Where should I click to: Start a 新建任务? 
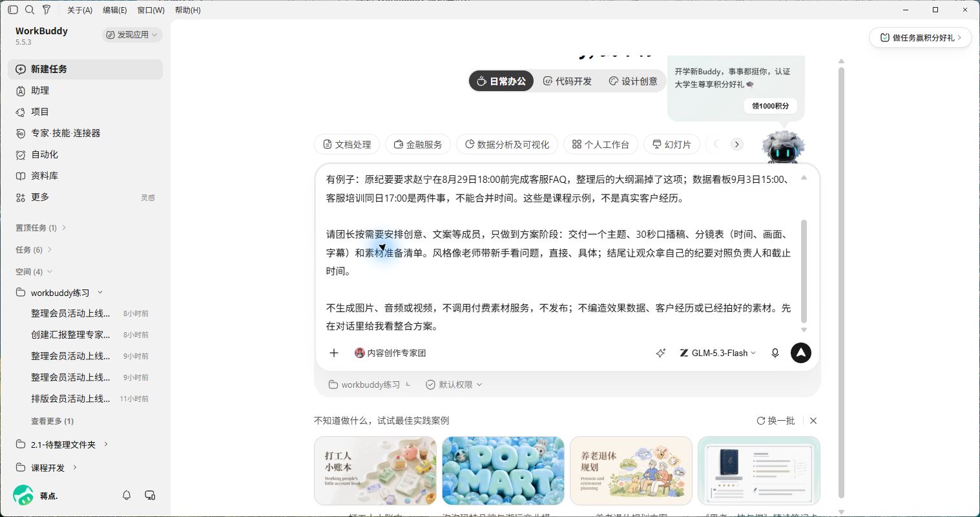(x=85, y=69)
